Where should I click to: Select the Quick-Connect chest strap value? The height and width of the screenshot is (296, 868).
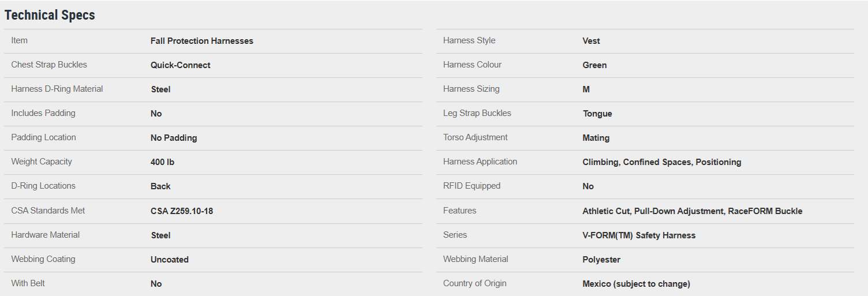180,65
